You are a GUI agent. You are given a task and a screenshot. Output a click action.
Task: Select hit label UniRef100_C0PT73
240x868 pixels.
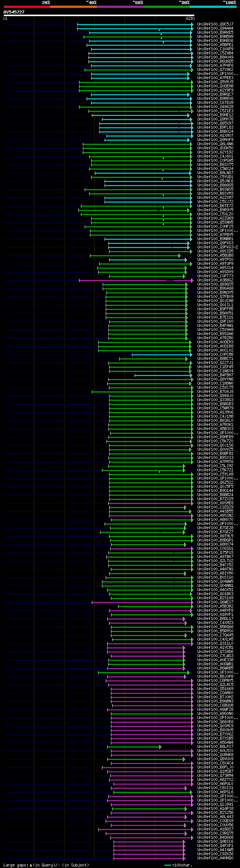coord(215,276)
